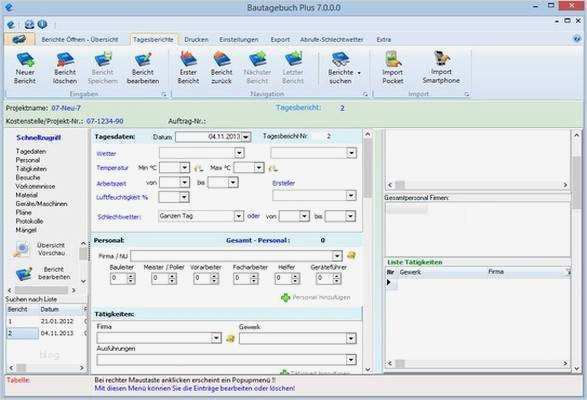Jump to Letzter Bericht
Image resolution: width=587 pixels, height=400 pixels.
point(293,59)
